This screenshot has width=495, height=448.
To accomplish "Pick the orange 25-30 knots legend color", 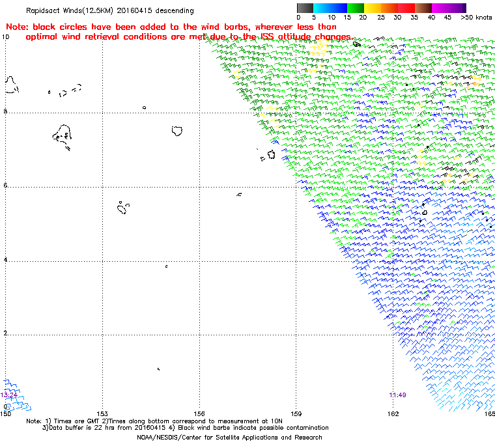I will (389, 8).
